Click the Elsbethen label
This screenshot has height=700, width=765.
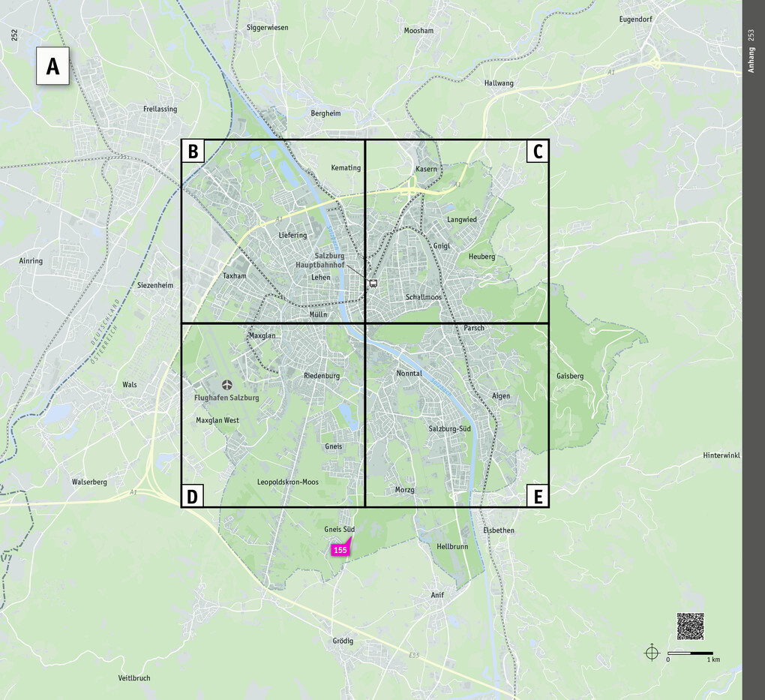click(x=498, y=530)
